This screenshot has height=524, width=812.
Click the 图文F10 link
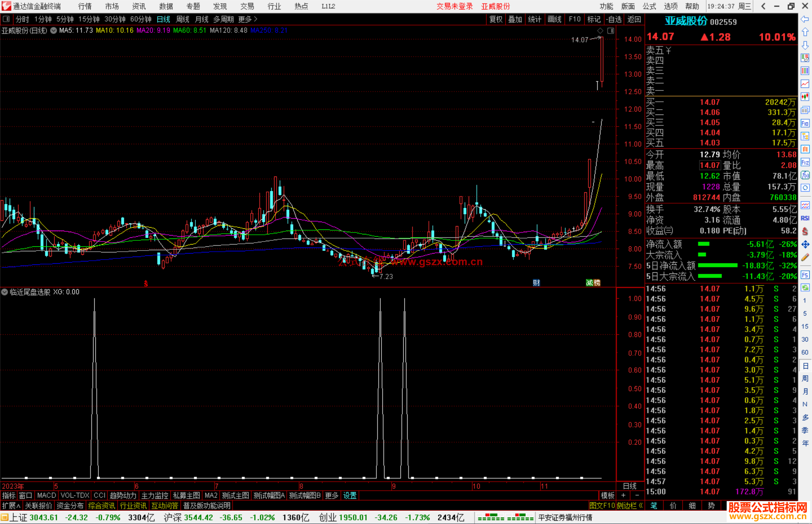pos(602,506)
